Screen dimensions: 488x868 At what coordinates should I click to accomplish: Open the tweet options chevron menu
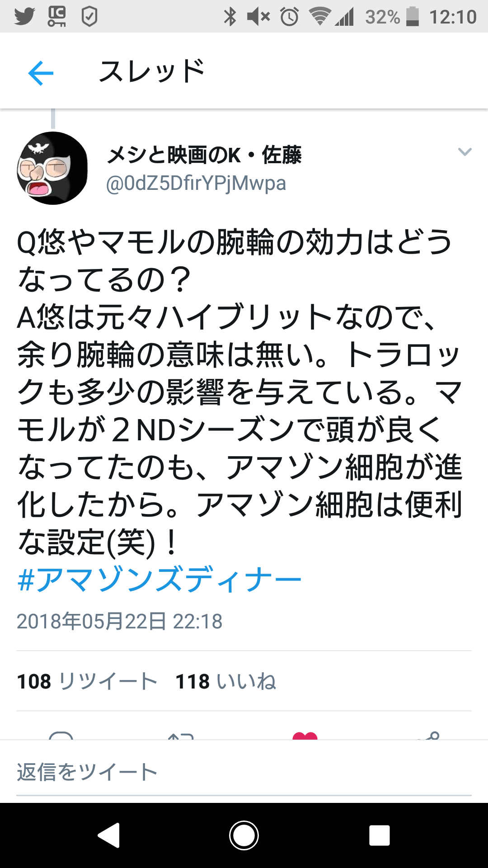465,152
